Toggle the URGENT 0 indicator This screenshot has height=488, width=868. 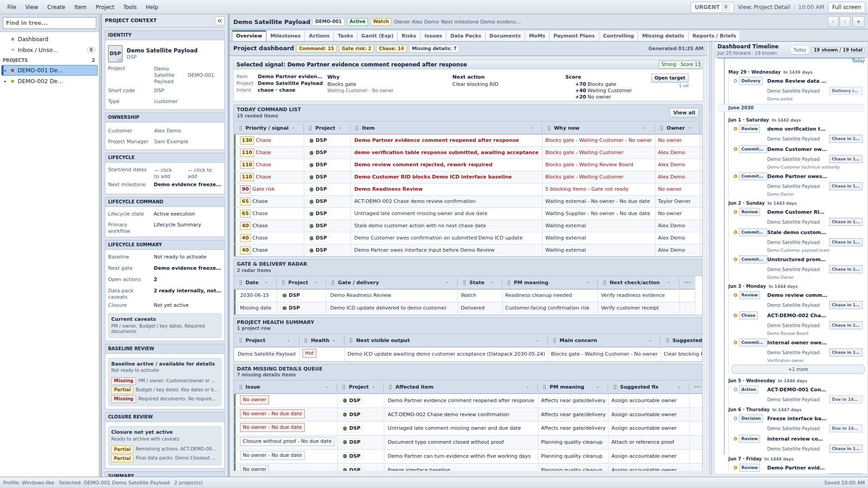(x=712, y=7)
